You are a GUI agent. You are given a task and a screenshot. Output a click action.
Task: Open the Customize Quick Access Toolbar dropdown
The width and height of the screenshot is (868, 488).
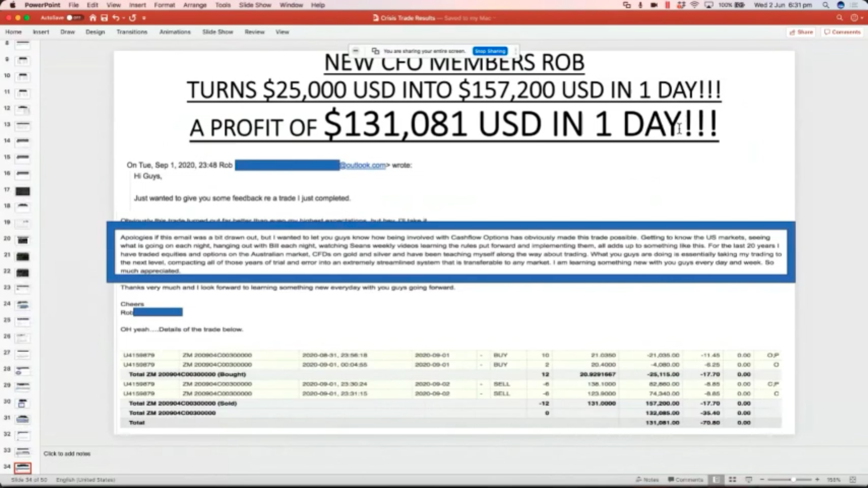144,18
